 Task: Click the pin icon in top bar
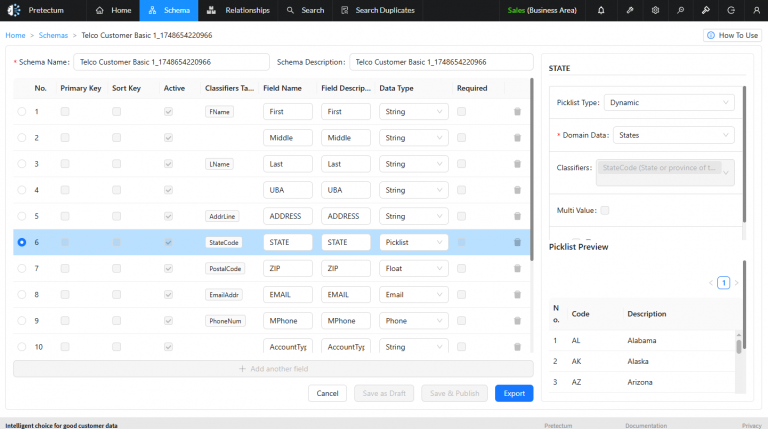pos(630,10)
